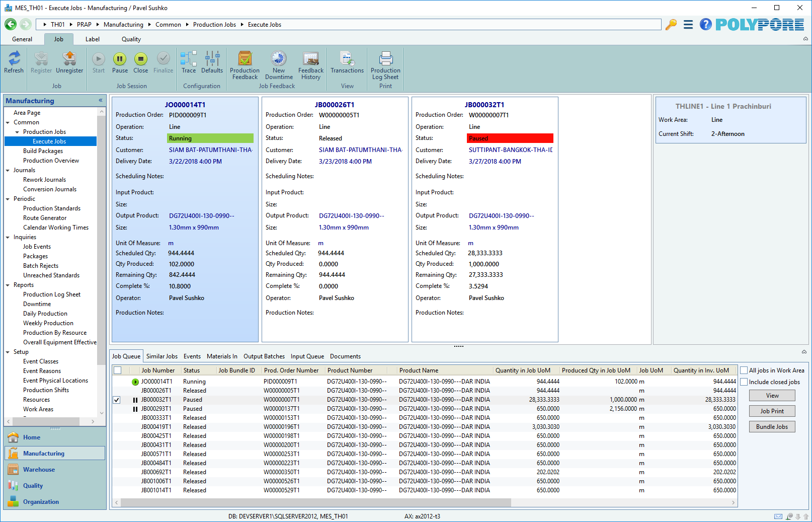Screen dimensions: 812x522
Task: Open the Input Queue tab
Action: [x=307, y=356]
